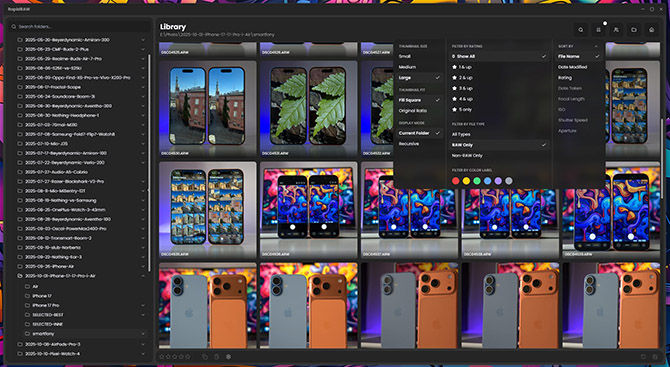The width and height of the screenshot is (670, 367).
Task: Expand the 2025-10-10-Pixel-Watch-4 folder chevron
Action: (143, 354)
